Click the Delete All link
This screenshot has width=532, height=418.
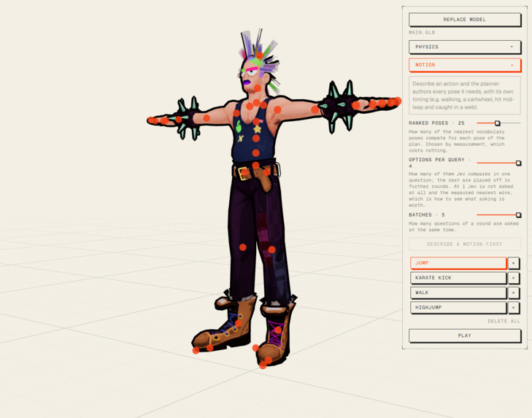pos(504,321)
